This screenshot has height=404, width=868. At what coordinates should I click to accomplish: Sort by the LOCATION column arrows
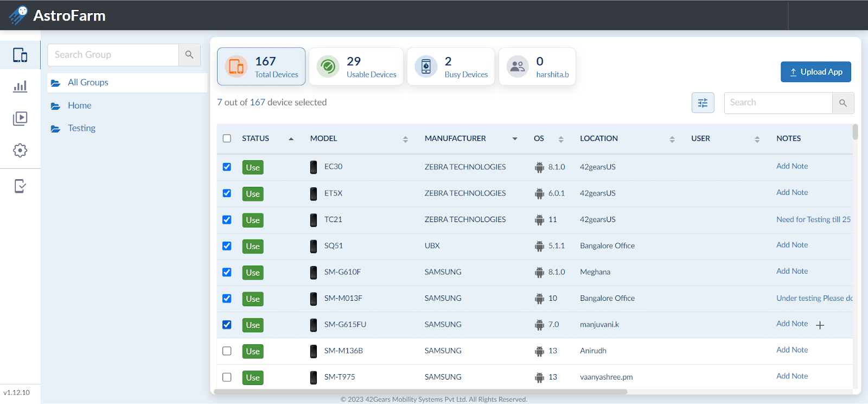672,140
